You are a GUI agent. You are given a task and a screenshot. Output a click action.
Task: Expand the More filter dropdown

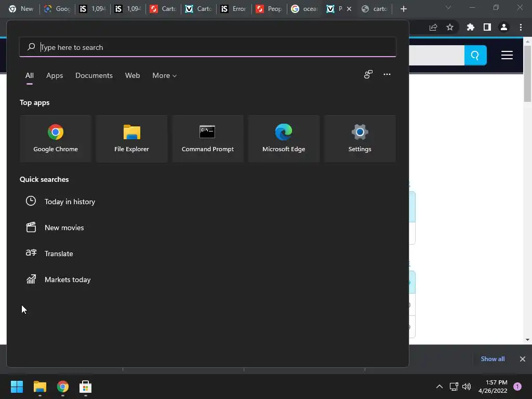tap(165, 76)
